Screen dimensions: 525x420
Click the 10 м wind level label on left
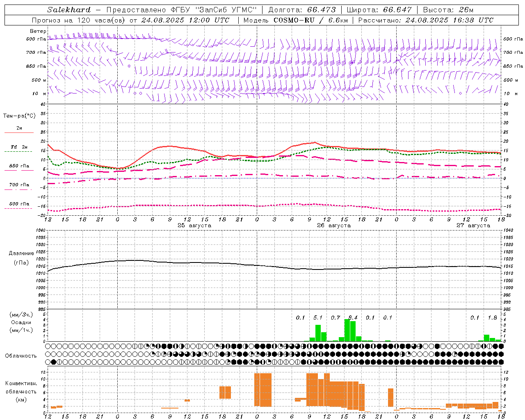point(39,94)
